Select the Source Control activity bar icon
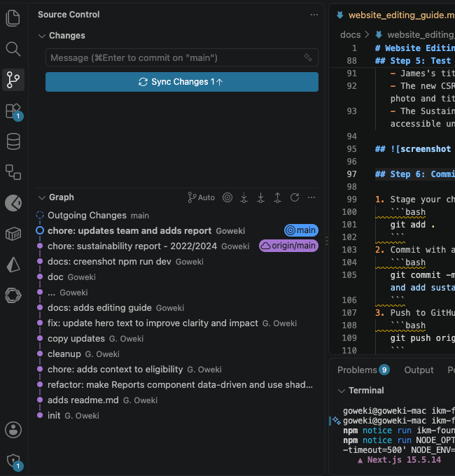The height and width of the screenshot is (476, 455). coord(13,80)
